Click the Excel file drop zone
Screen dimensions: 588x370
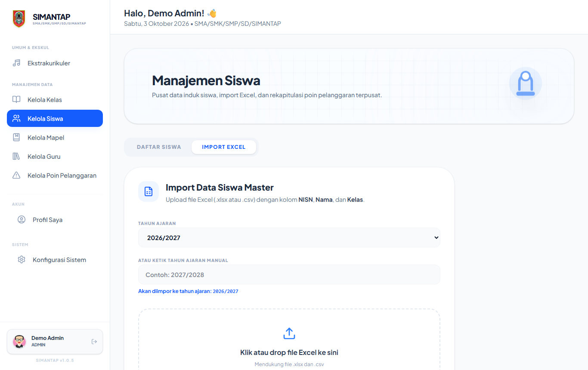[x=289, y=339]
